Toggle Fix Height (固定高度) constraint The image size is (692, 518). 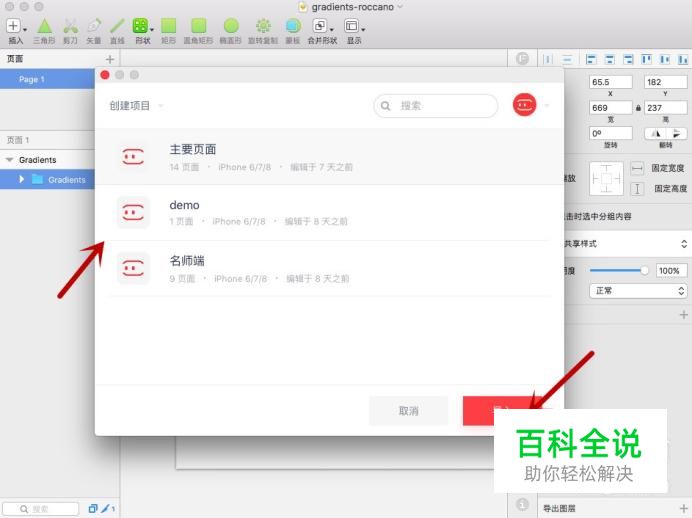coord(637,189)
